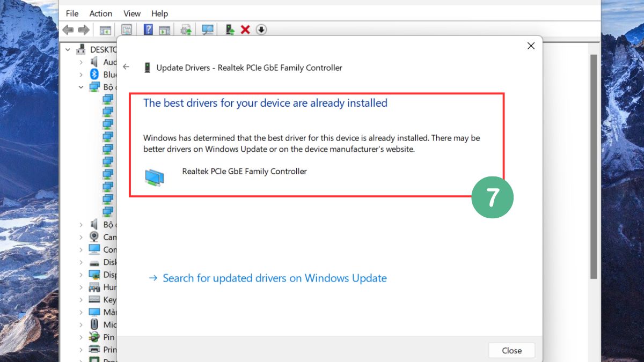This screenshot has height=362, width=644.
Task: Click the Human Interface Devices icon (Hum row)
Action: pos(94,287)
